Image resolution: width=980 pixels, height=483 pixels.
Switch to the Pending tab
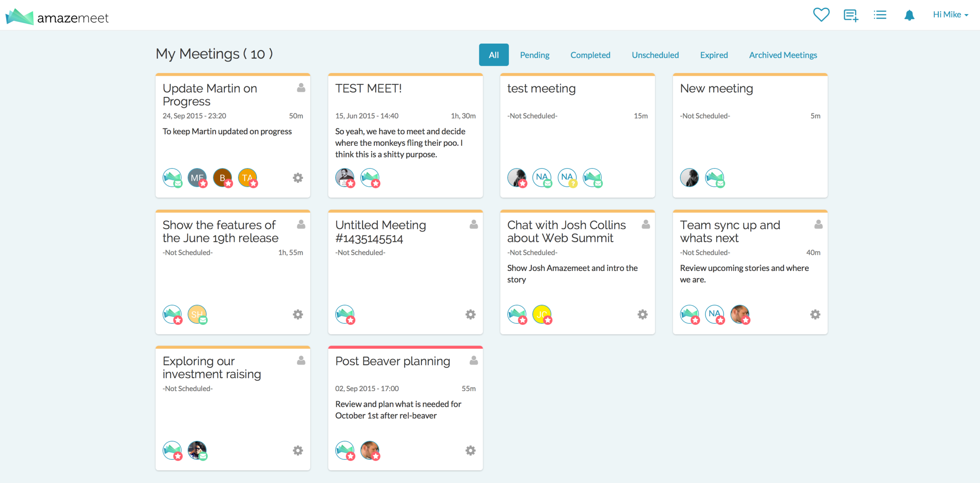tap(534, 55)
